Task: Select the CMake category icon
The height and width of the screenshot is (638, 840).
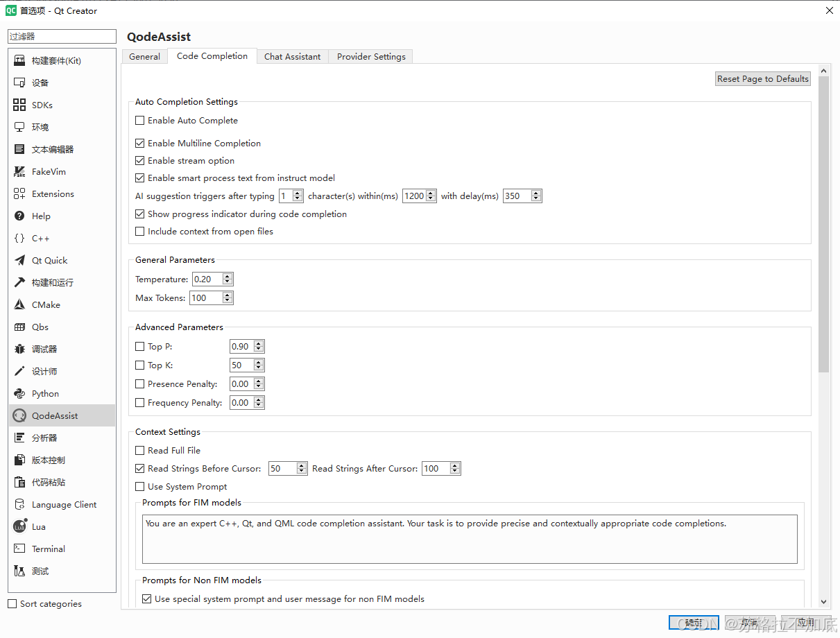Action: (19, 305)
